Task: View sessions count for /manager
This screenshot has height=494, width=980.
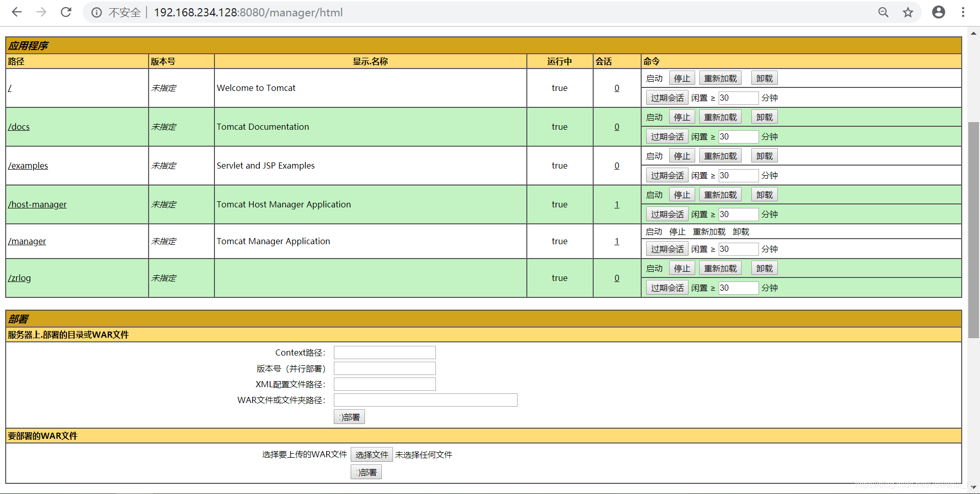Action: click(617, 241)
